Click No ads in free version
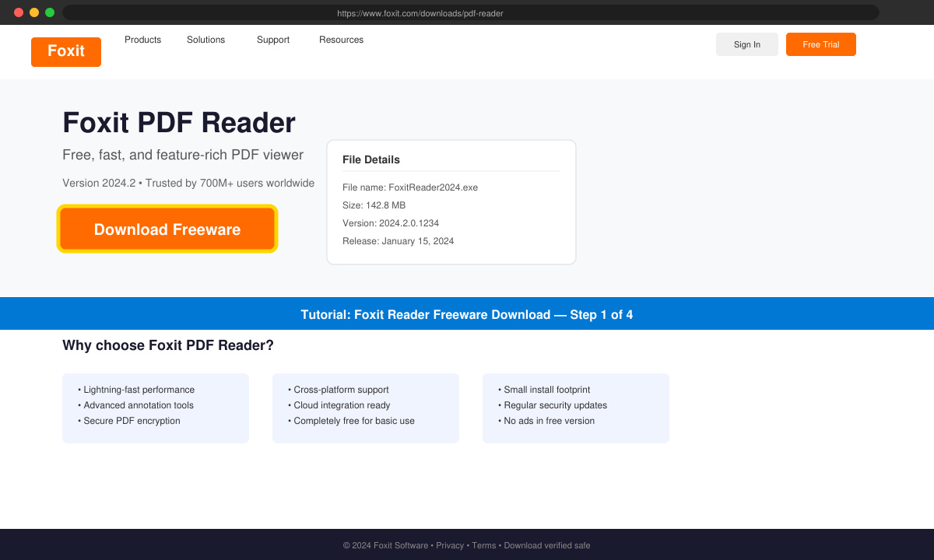The width and height of the screenshot is (934, 560). pyautogui.click(x=546, y=421)
